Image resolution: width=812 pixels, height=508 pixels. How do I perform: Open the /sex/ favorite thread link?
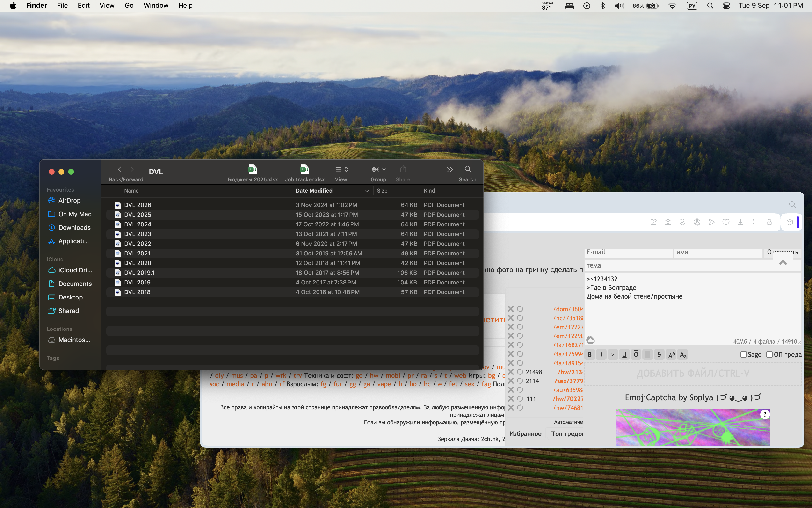569,381
